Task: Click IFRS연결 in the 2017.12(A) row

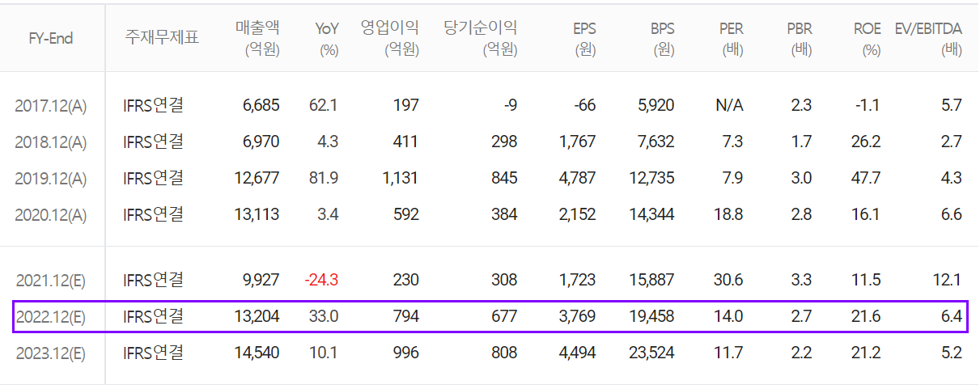Action: pos(154,105)
